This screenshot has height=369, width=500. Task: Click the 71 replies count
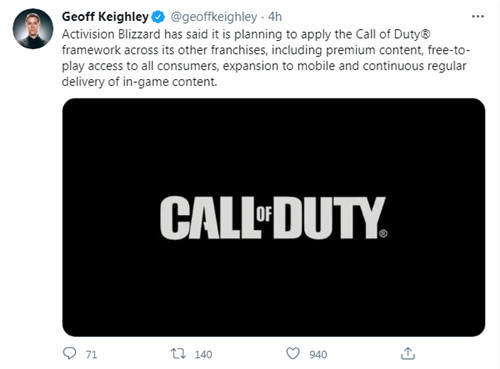point(91,354)
